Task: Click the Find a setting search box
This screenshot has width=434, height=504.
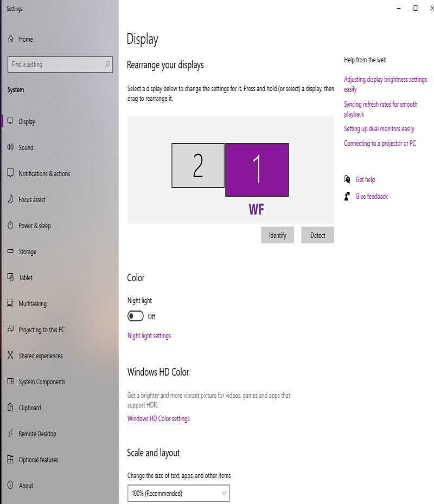Action: click(x=60, y=64)
